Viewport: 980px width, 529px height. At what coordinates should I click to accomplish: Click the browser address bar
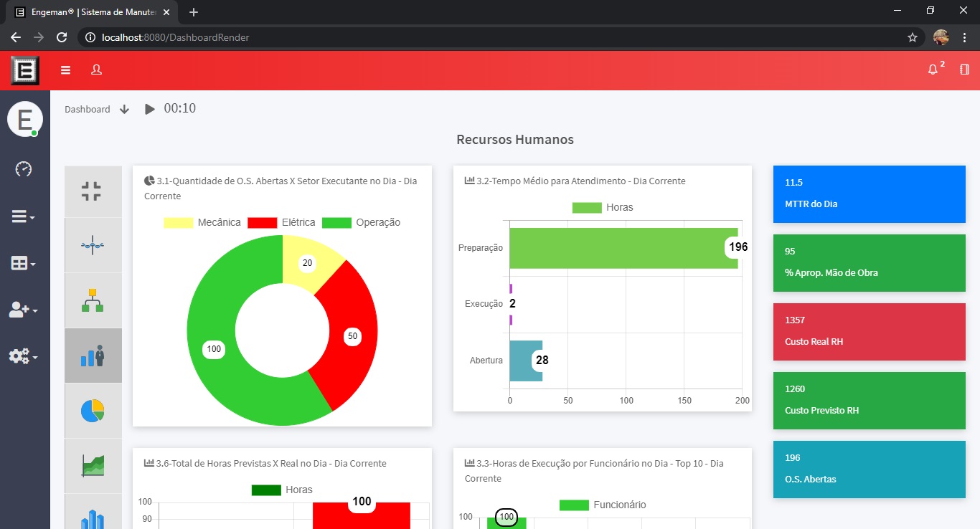click(501, 37)
